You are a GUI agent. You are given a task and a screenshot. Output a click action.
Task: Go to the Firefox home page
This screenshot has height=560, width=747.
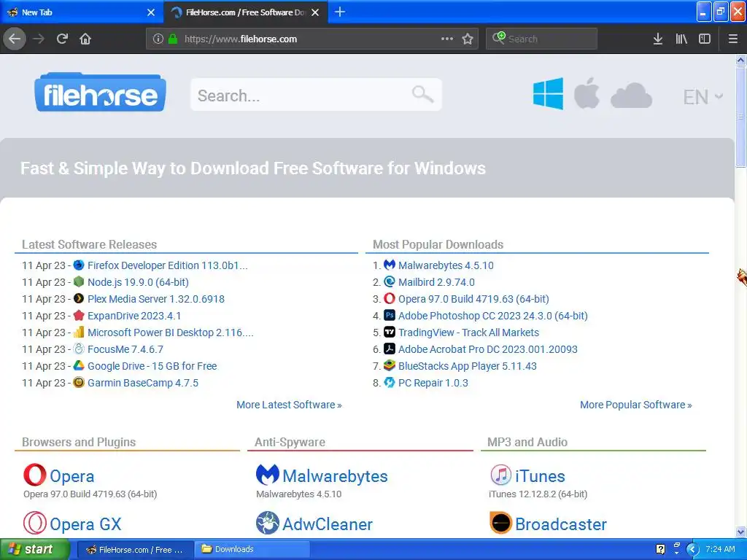click(x=85, y=39)
